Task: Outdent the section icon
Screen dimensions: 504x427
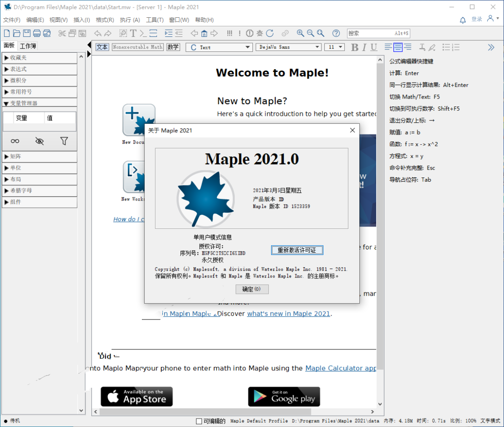Action: click(179, 33)
